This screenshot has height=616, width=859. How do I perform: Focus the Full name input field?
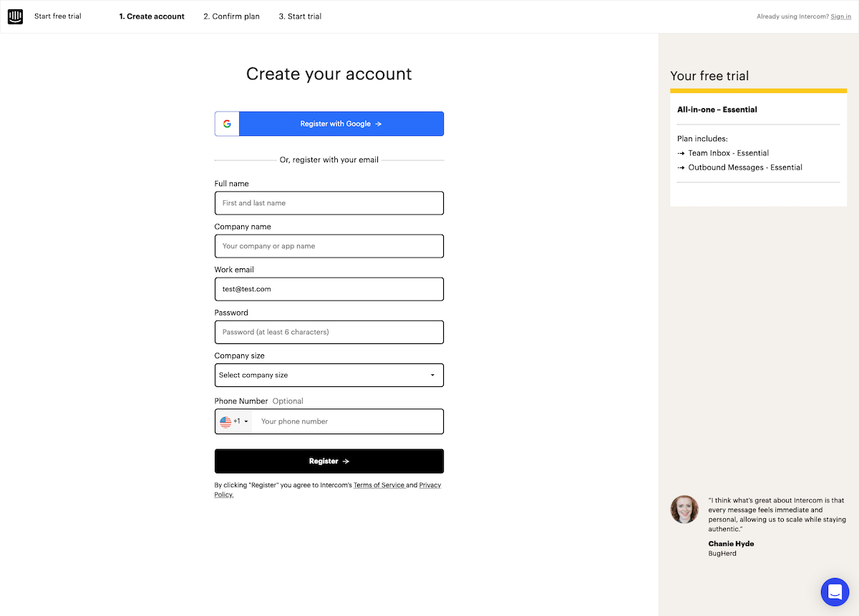329,203
